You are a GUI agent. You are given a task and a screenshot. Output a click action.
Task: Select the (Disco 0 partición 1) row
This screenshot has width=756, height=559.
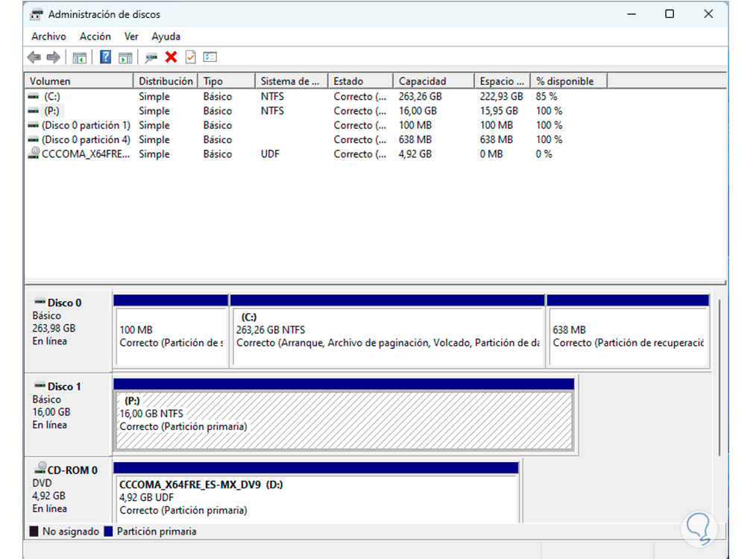pyautogui.click(x=316, y=125)
